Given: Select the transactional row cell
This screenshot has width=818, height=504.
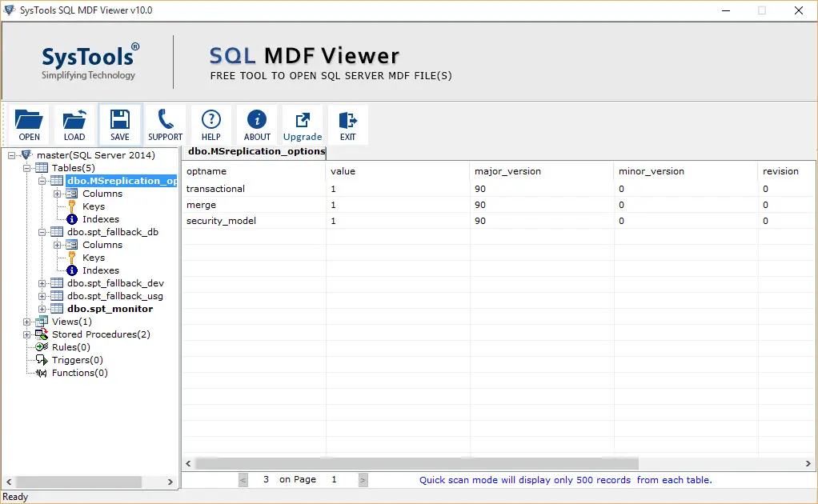Looking at the screenshot, I should 215,189.
